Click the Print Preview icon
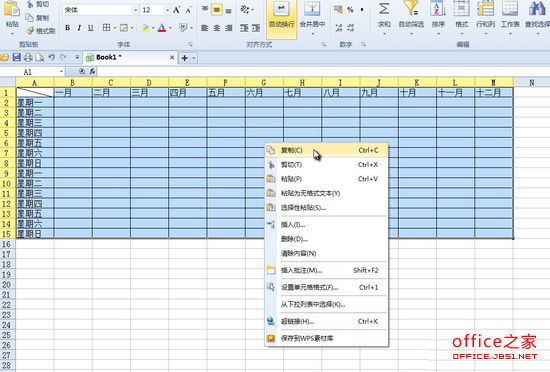The width and height of the screenshot is (550, 372). click(x=40, y=58)
